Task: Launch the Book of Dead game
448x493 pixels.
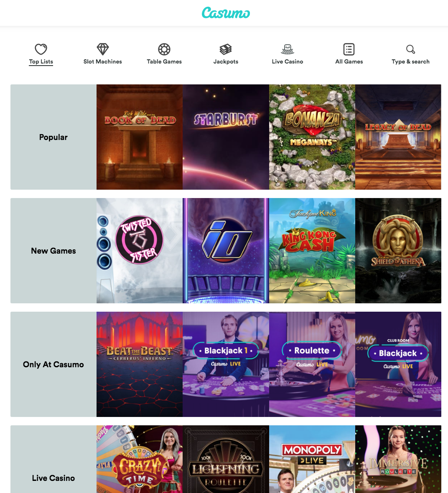Action: pos(140,137)
